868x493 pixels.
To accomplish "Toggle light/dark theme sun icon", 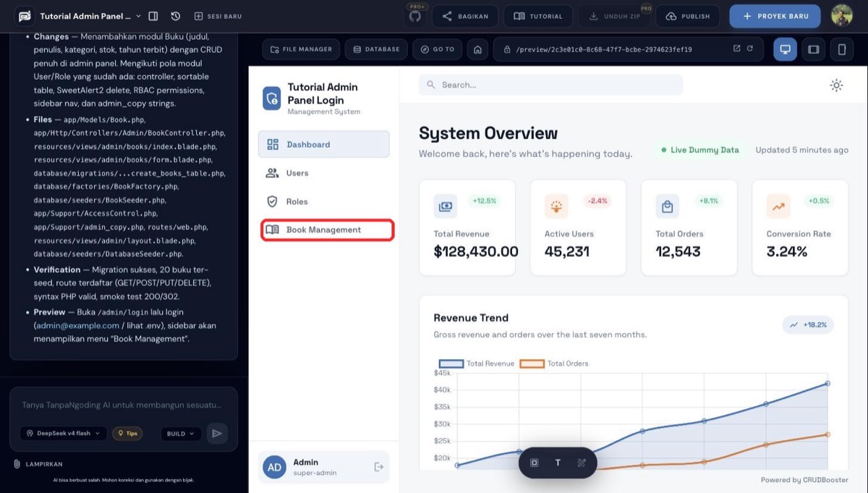I will (x=836, y=85).
